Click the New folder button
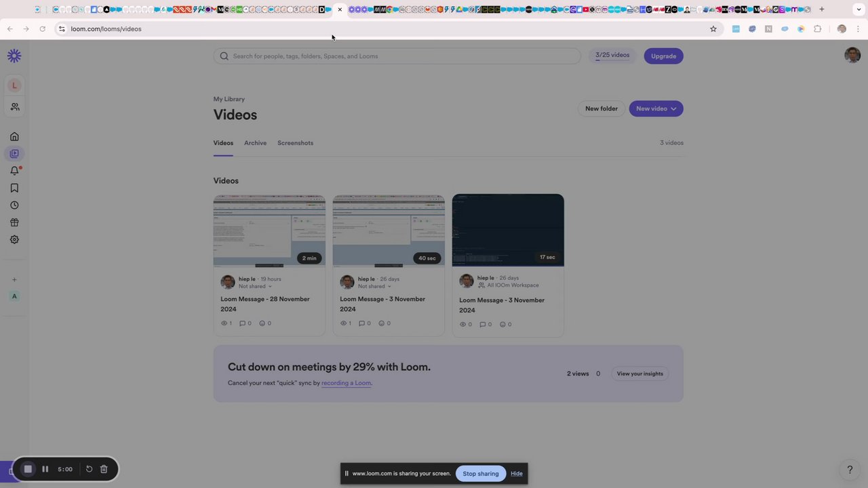Image resolution: width=868 pixels, height=488 pixels. coord(601,108)
